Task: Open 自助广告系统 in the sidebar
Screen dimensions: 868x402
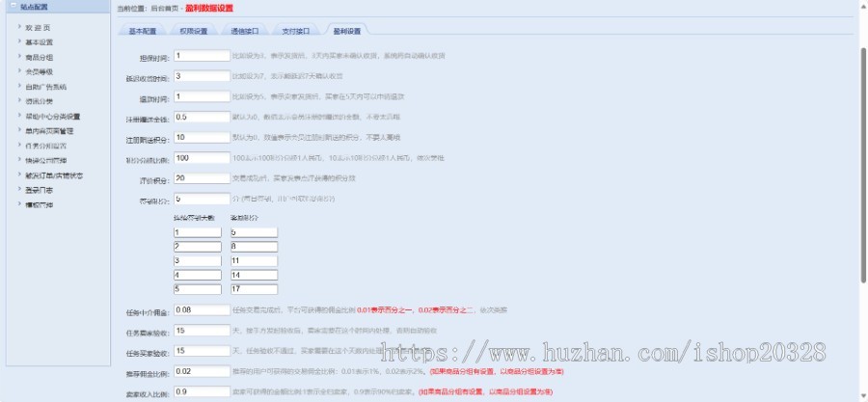Action: pyautogui.click(x=45, y=87)
